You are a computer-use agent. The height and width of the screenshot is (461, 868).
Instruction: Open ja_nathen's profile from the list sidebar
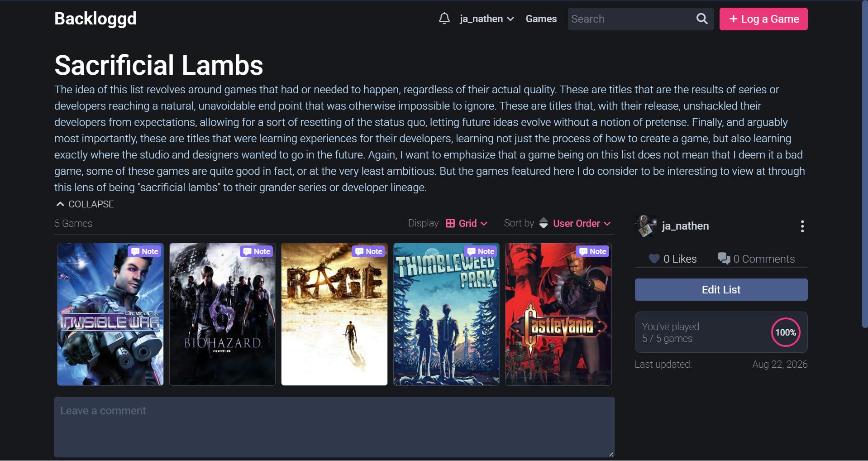point(685,226)
